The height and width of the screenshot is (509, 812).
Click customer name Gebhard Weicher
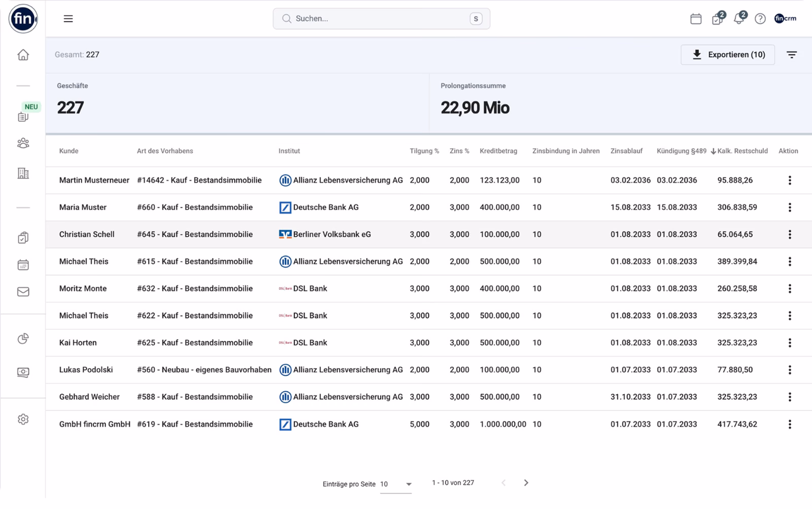(89, 397)
